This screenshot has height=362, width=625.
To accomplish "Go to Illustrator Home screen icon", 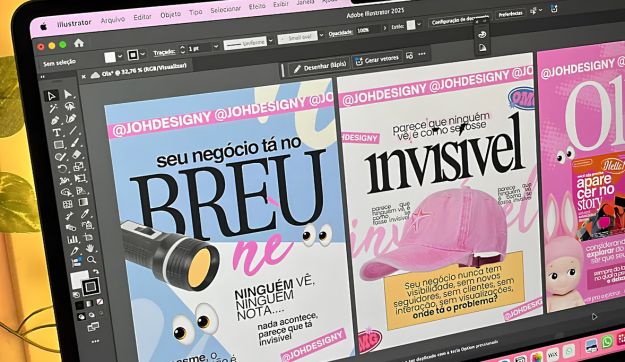I will coord(79,43).
